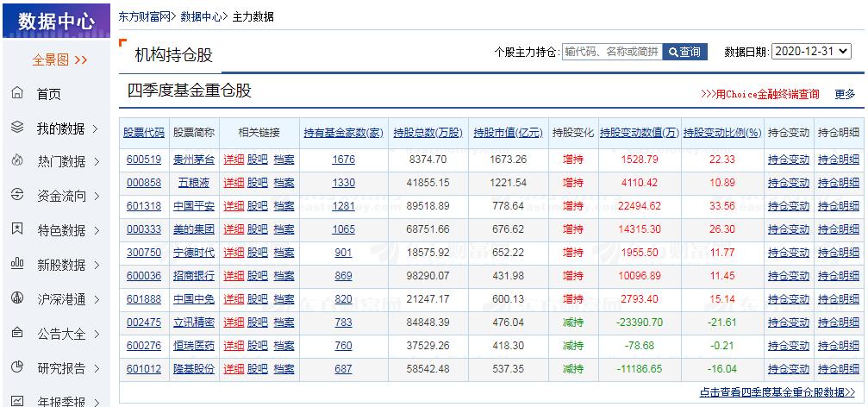Click 持仓明细 link in the 立讯精密 row
Viewport: 868px width, 407px height.
(839, 322)
